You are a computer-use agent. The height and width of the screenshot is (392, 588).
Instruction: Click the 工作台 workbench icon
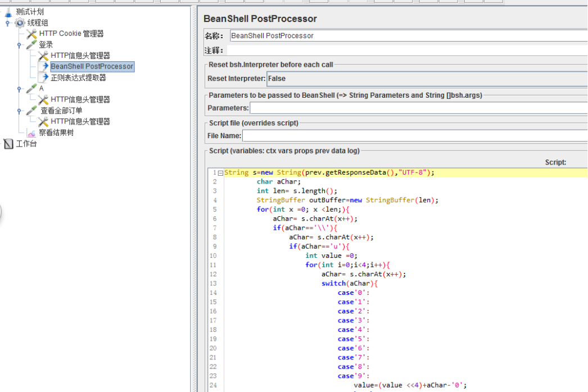(8, 144)
